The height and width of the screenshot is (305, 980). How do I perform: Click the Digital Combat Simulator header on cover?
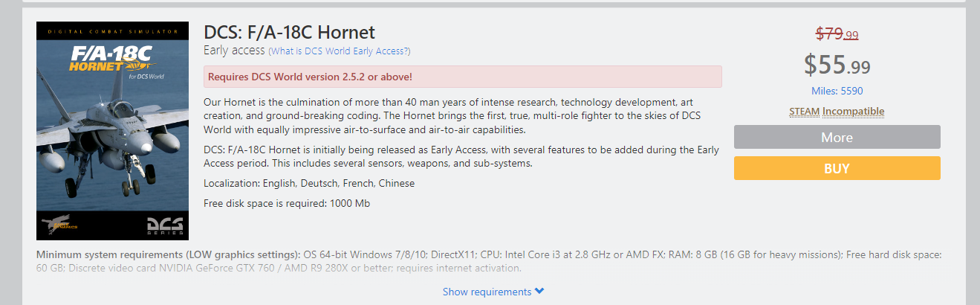pyautogui.click(x=113, y=31)
